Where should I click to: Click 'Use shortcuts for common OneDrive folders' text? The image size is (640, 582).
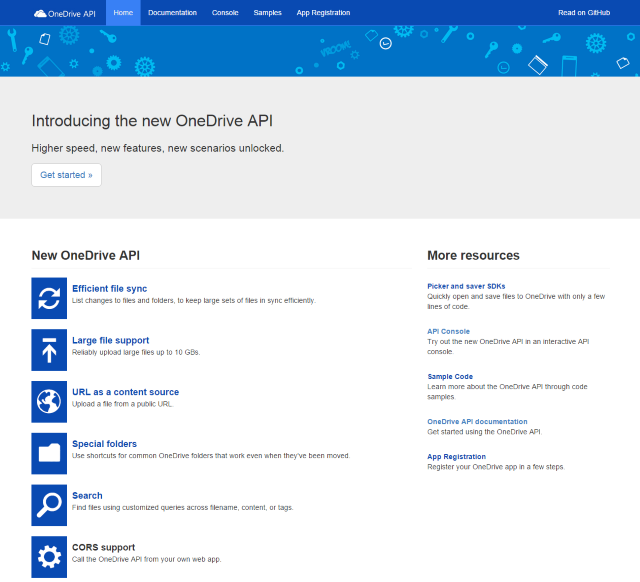pyautogui.click(x=211, y=456)
